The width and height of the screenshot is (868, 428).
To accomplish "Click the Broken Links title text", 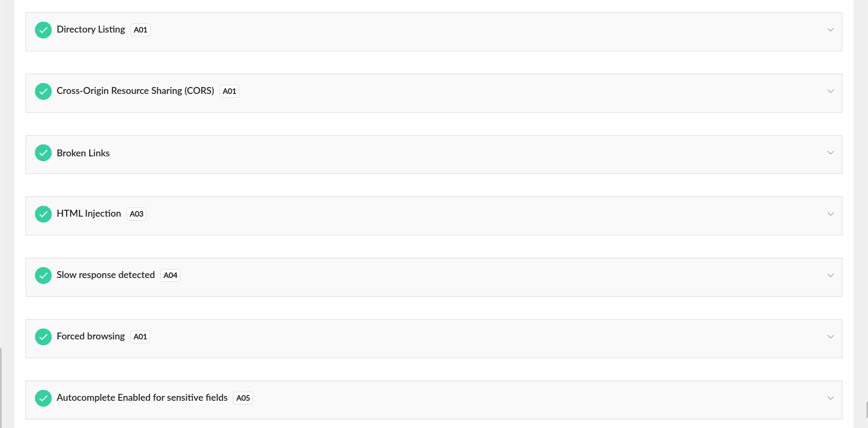I will 83,153.
